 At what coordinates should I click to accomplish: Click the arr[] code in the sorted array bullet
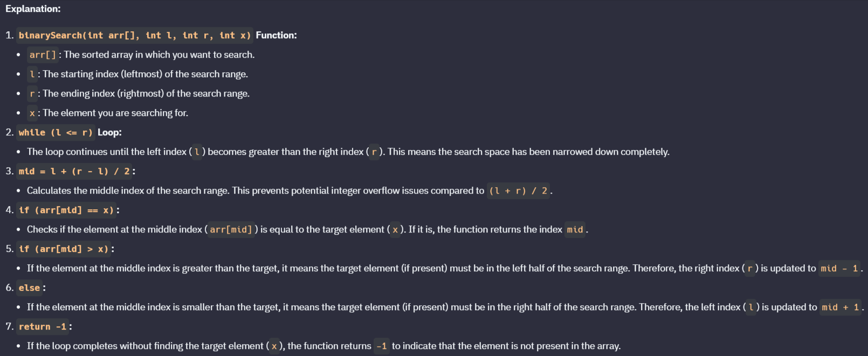43,55
